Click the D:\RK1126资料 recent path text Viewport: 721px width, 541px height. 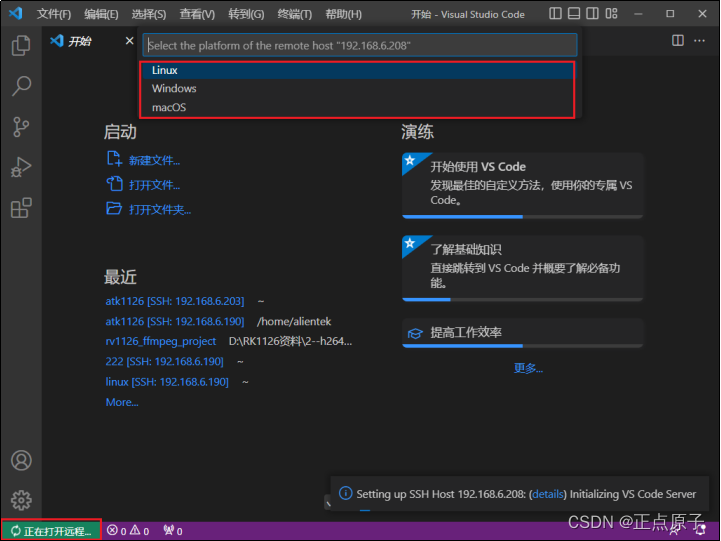coord(290,341)
